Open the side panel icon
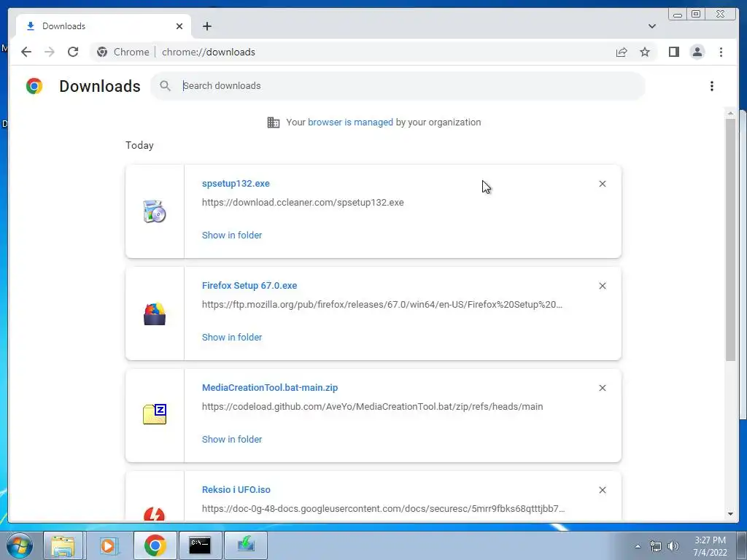The image size is (747, 560). click(x=673, y=52)
